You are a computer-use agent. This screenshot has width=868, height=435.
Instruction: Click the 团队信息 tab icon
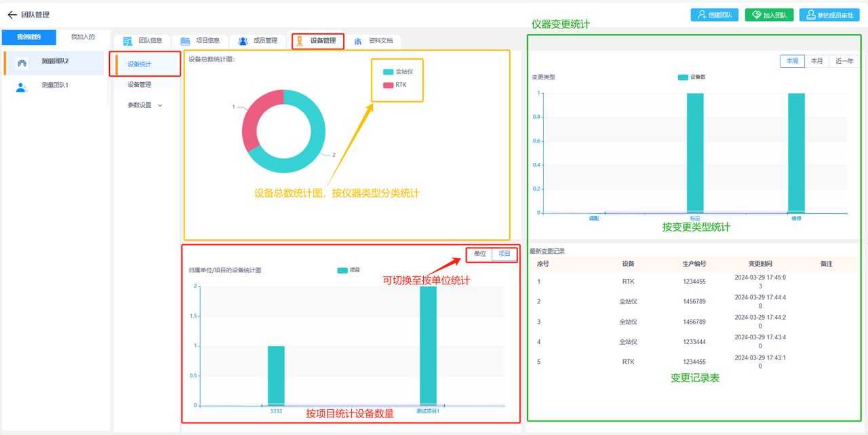click(127, 41)
